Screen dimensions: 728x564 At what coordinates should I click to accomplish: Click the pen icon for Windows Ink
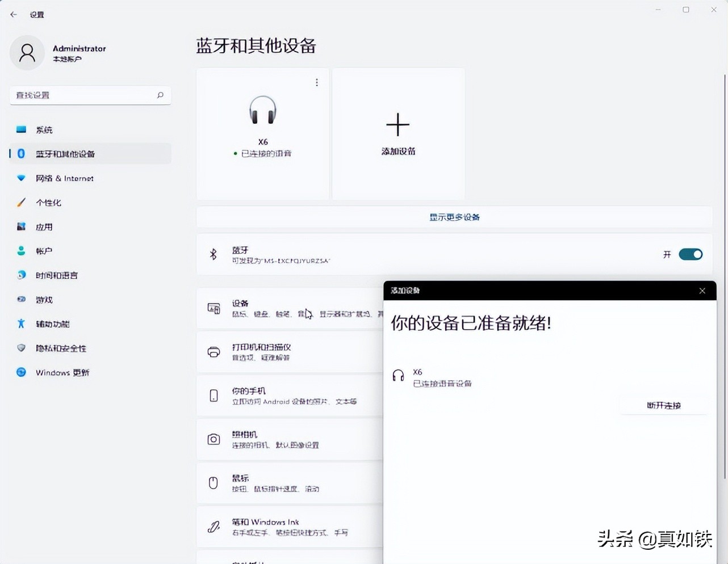pyautogui.click(x=214, y=527)
